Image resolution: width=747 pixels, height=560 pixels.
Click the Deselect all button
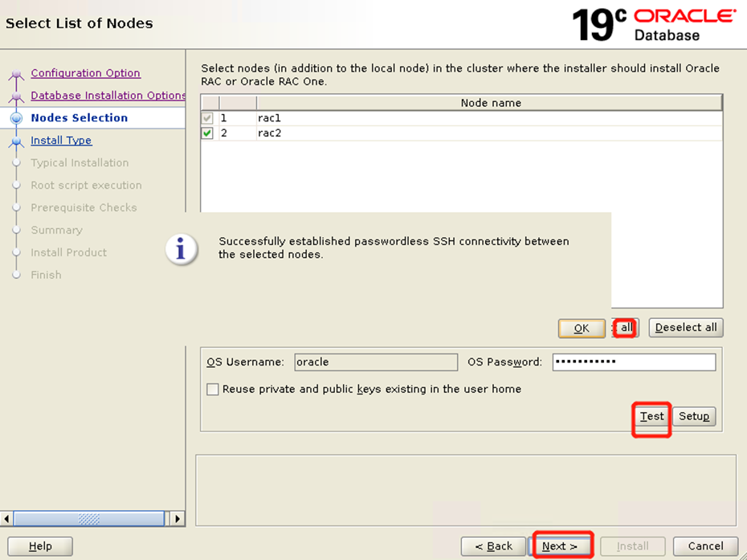(685, 328)
